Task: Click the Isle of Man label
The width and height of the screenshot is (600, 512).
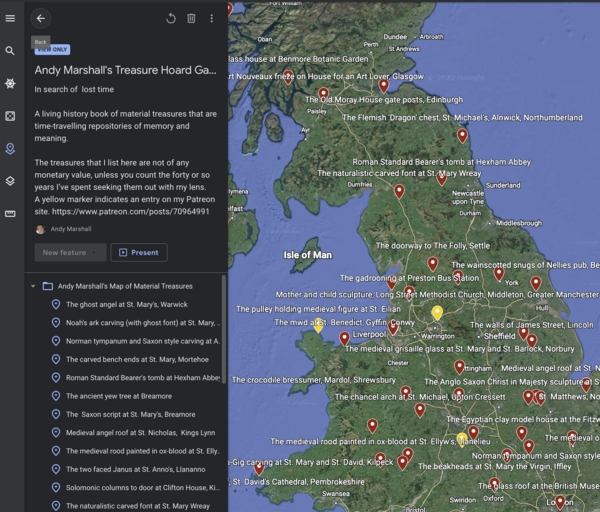Action: point(308,255)
